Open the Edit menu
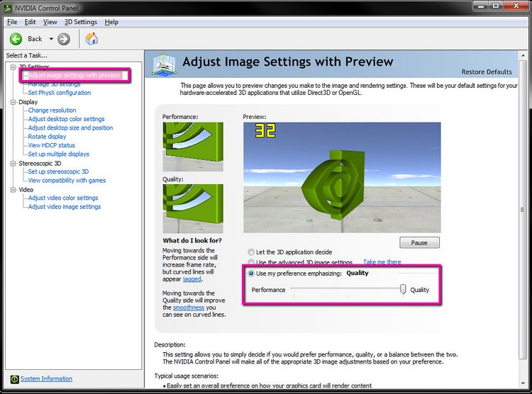This screenshot has height=394, width=532. [x=30, y=22]
